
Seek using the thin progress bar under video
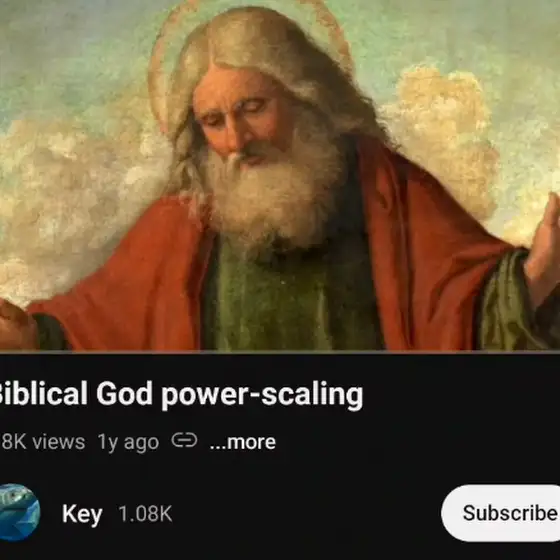tap(280, 352)
